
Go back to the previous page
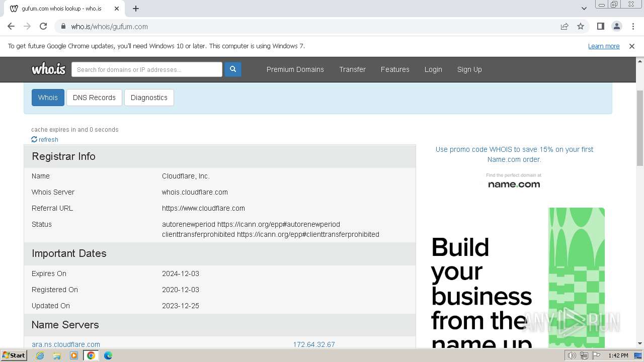(11, 27)
